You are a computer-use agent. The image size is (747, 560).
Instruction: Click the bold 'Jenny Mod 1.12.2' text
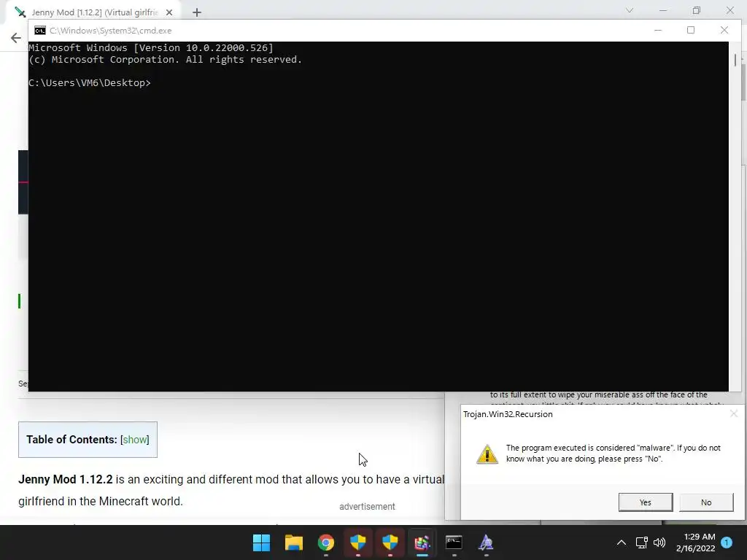(65, 479)
